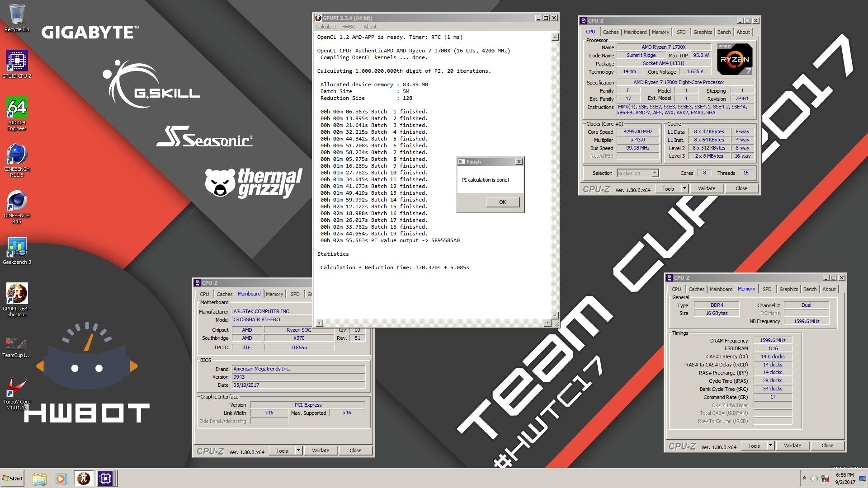Select SPD tab in top CPU-Z window
Screen dimensions: 868x488
coord(681,32)
